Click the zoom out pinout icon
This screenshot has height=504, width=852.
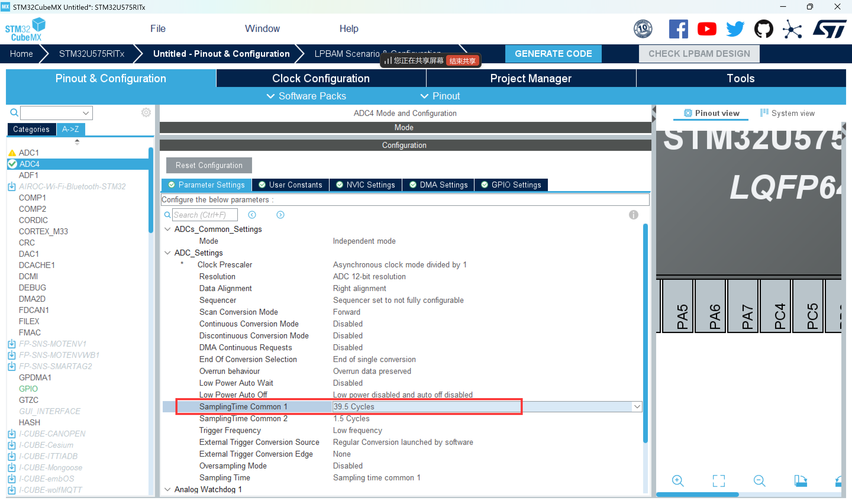pyautogui.click(x=759, y=481)
